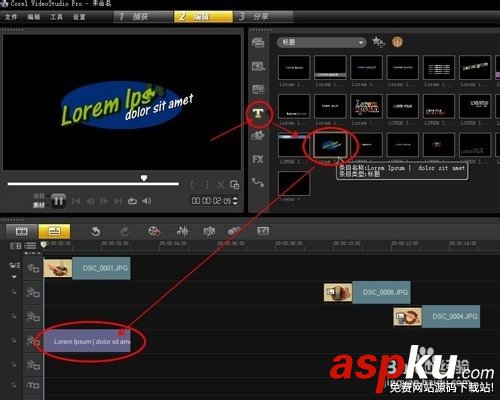Viewport: 500px width, 400px height.
Task: Open the Subtitle Editor icon
Action: coord(263,231)
